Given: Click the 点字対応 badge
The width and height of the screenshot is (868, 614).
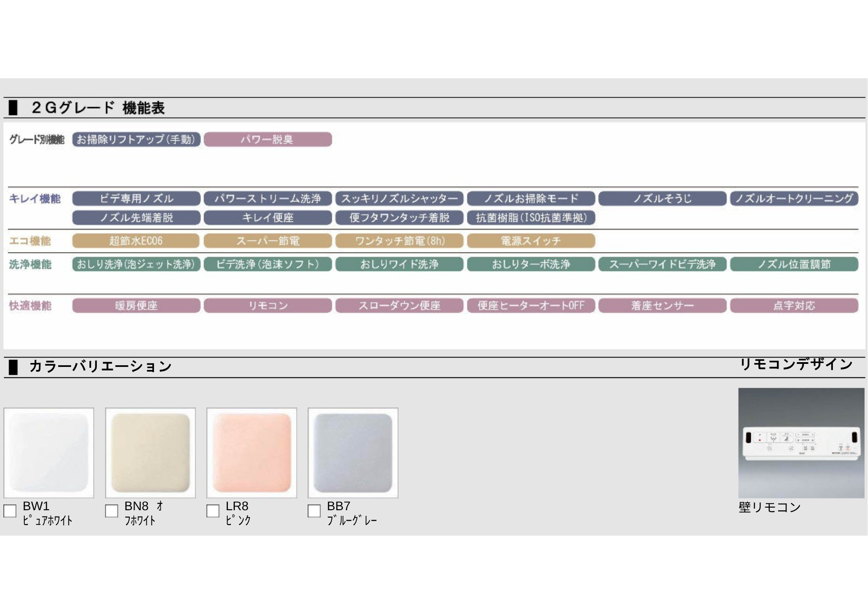Looking at the screenshot, I should point(794,306).
